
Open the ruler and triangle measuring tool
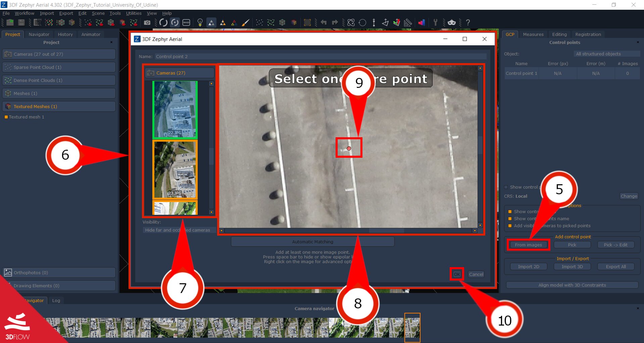(x=408, y=22)
